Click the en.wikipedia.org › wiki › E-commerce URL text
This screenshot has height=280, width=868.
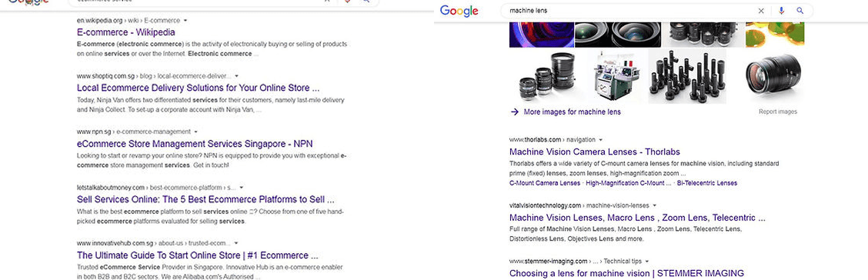[129, 21]
